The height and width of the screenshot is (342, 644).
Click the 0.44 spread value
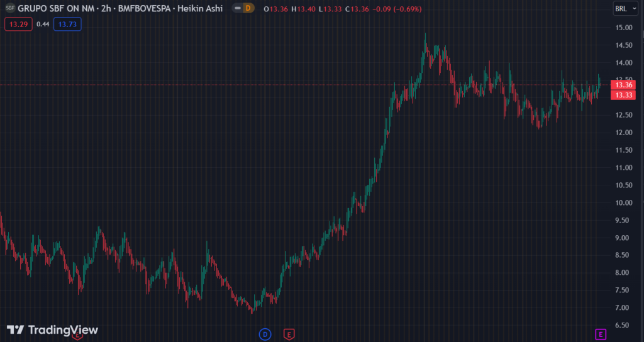pyautogui.click(x=43, y=25)
